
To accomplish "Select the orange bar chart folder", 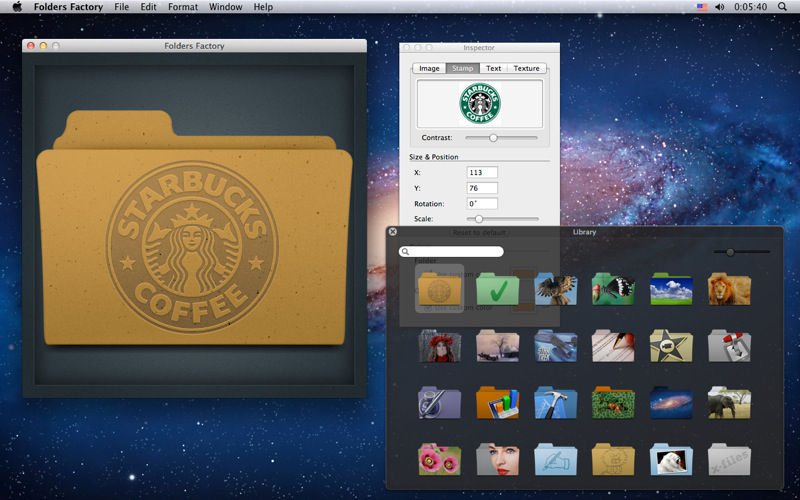I will click(497, 403).
